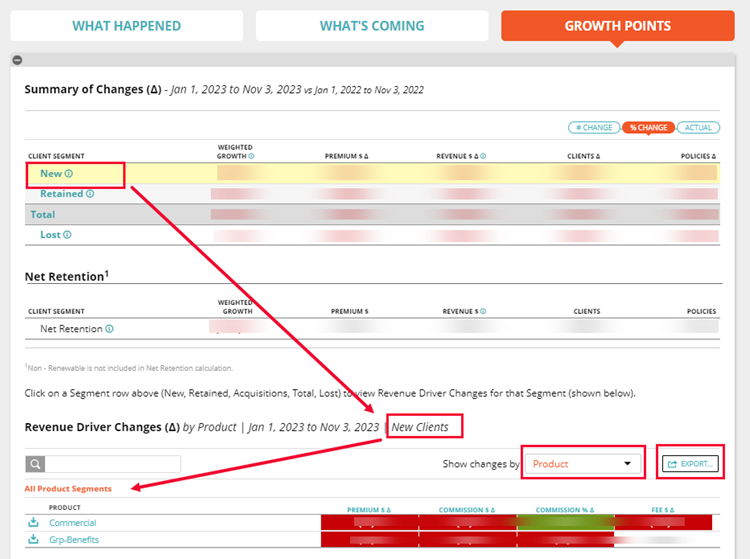The image size is (750, 559).
Task: Download the Commercial product row
Action: (33, 522)
